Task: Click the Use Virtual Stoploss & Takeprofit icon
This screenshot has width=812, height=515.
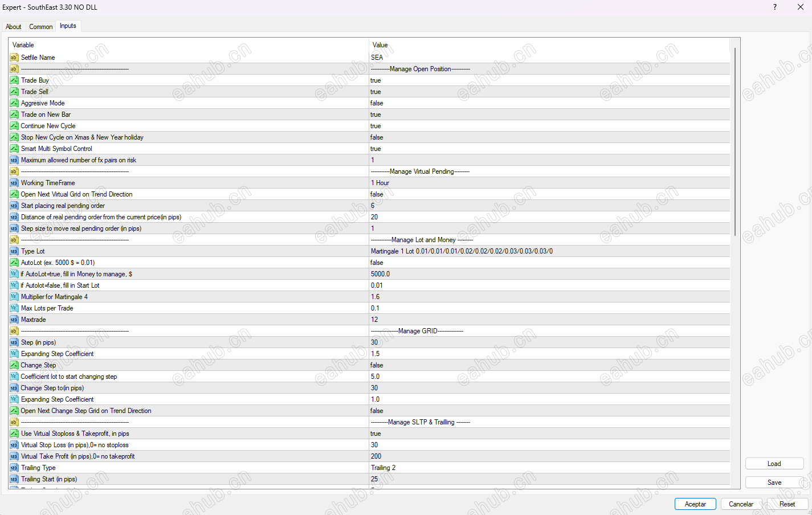Action: 14,434
